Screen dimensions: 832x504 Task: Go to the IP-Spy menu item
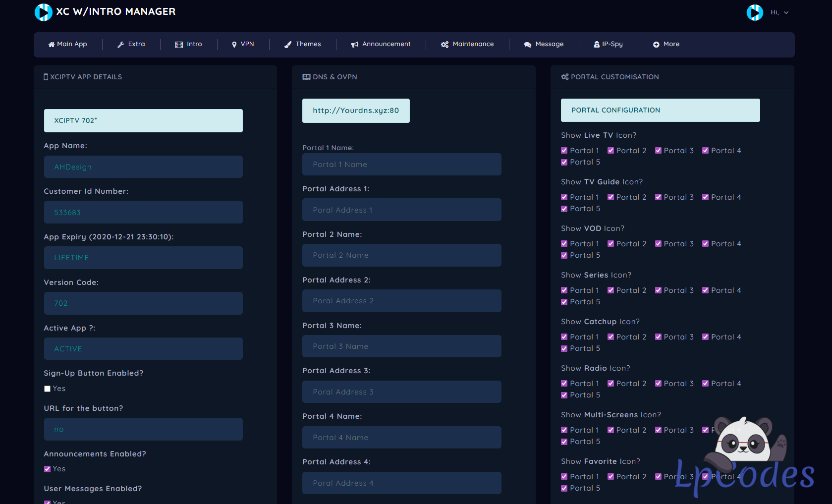608,45
